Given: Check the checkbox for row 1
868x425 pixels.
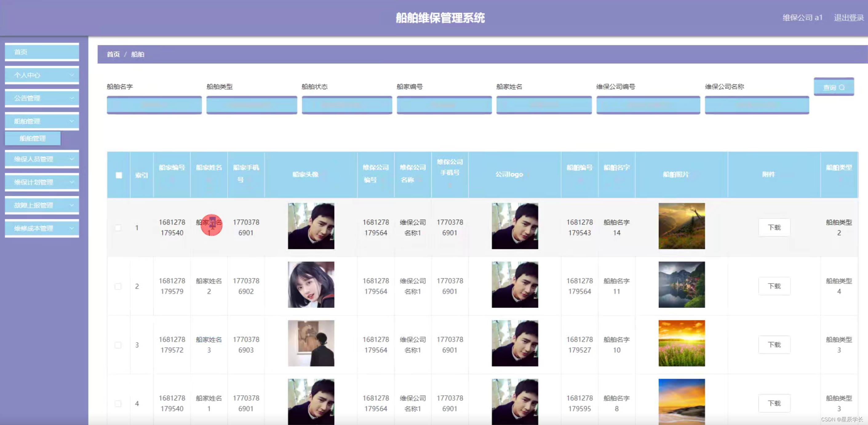Looking at the screenshot, I should (x=118, y=228).
